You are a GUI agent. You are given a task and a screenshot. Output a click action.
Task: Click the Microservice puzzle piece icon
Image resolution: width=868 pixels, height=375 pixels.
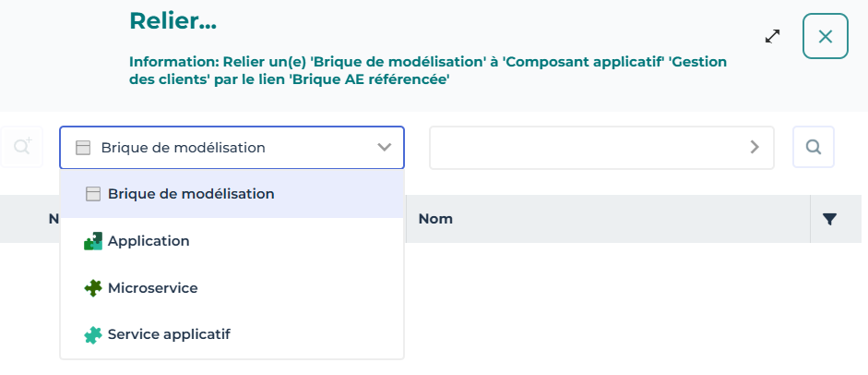tap(92, 288)
